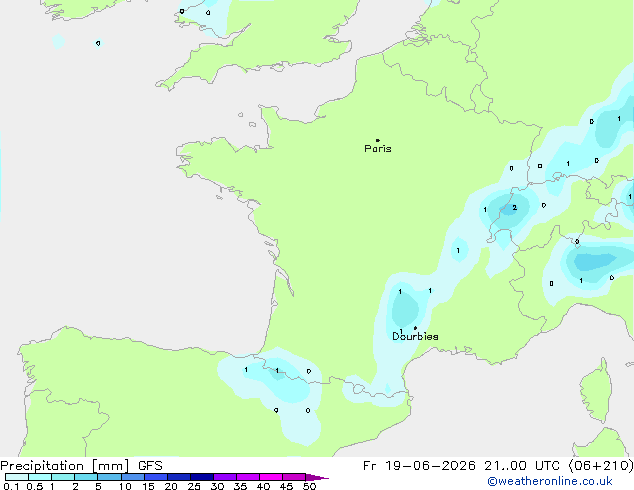Click the over-50 arrow tip of legend
634x490 pixels.
pos(317,477)
